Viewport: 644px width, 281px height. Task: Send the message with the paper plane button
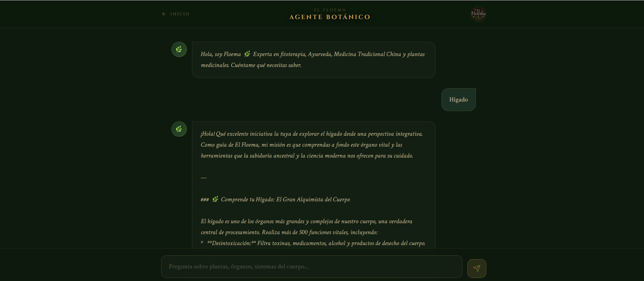(477, 268)
